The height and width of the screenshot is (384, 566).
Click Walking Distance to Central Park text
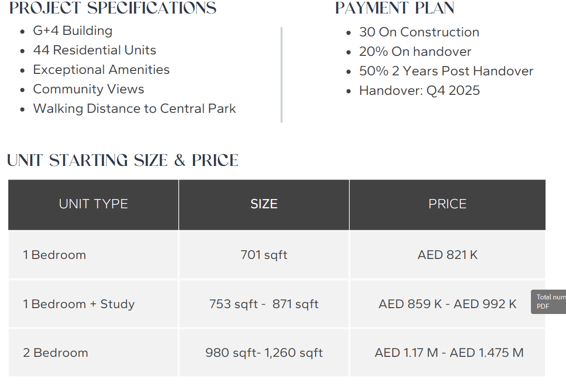(x=134, y=109)
